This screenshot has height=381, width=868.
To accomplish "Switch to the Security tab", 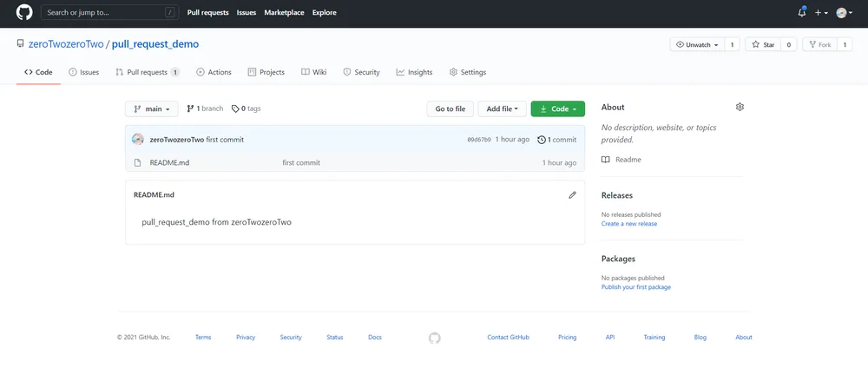I will 361,72.
